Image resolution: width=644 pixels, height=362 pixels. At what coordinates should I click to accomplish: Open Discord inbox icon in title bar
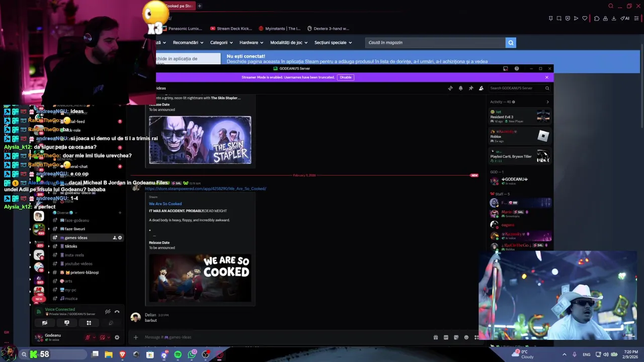click(506, 68)
